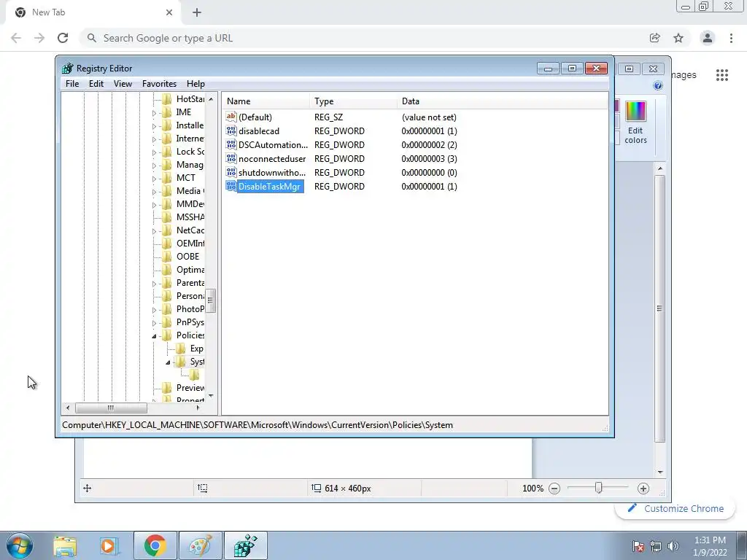This screenshot has width=747, height=560.
Task: Click the tree horizontal scrollbar thumb
Action: click(111, 408)
